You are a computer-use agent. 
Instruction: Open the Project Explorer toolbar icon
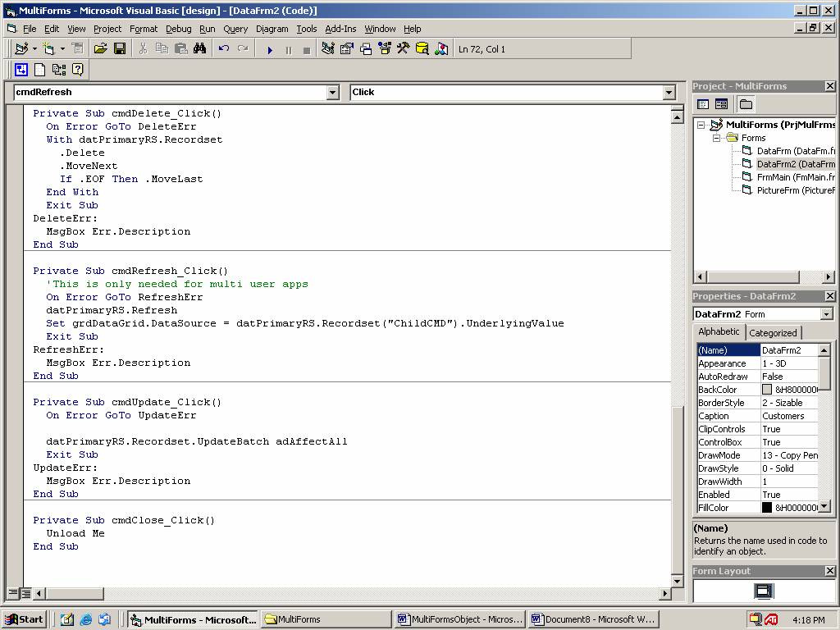click(x=327, y=49)
